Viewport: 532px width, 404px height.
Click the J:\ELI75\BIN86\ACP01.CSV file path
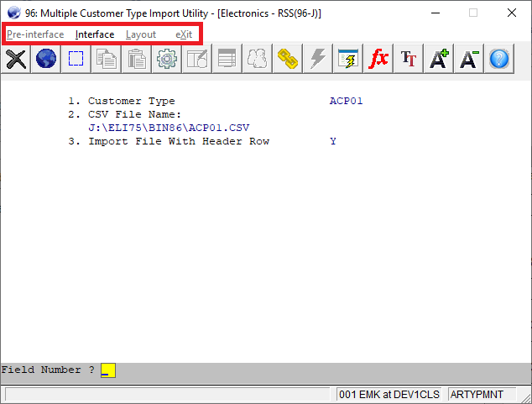(x=169, y=128)
